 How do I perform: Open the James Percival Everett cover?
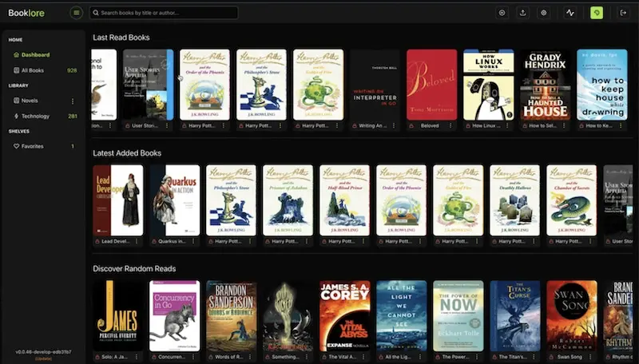(x=117, y=316)
